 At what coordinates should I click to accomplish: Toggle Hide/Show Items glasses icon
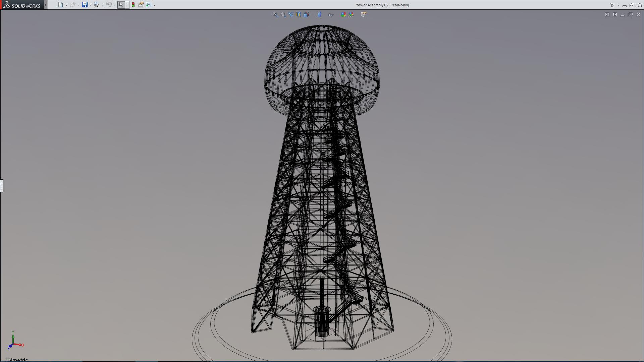pyautogui.click(x=331, y=14)
